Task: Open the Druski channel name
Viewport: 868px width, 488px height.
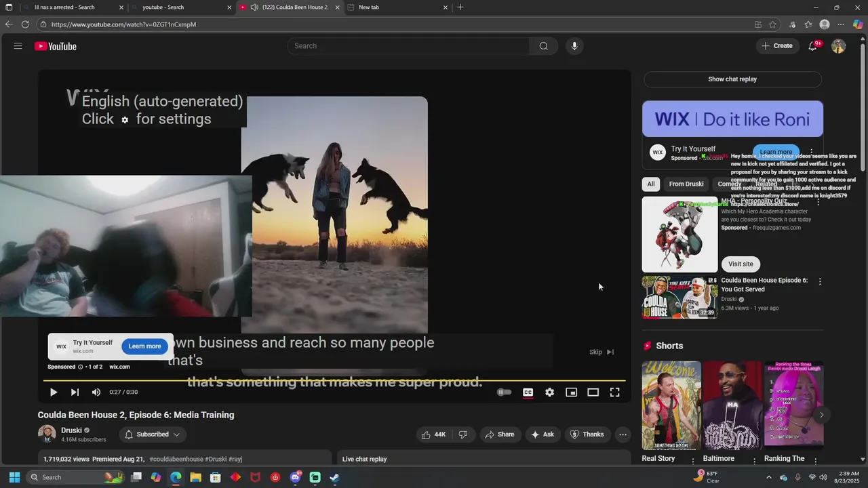Action: click(71, 430)
